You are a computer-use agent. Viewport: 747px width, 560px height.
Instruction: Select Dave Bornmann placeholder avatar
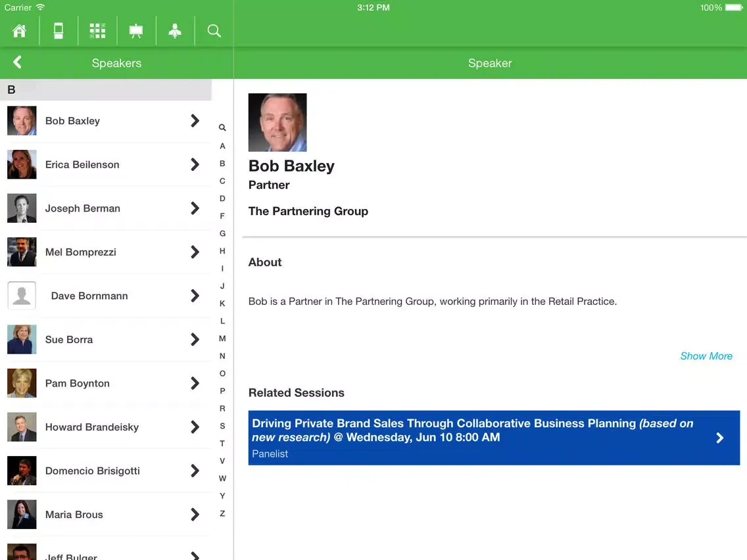point(22,296)
